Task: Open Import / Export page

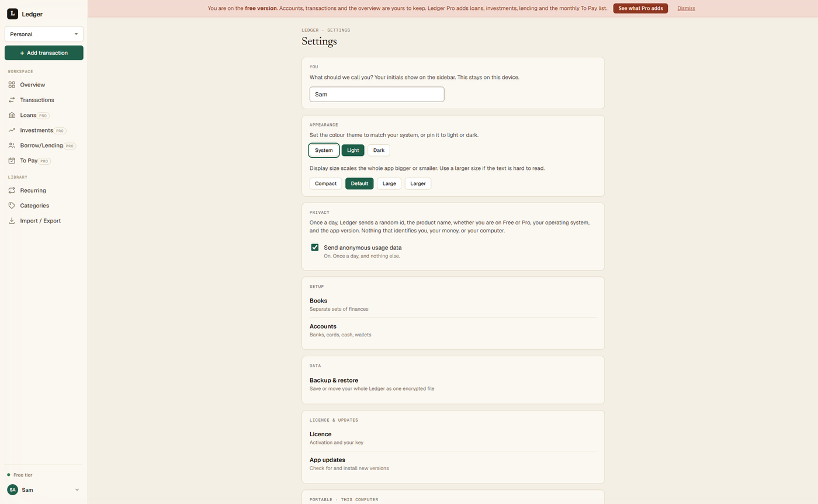Action: tap(44, 221)
